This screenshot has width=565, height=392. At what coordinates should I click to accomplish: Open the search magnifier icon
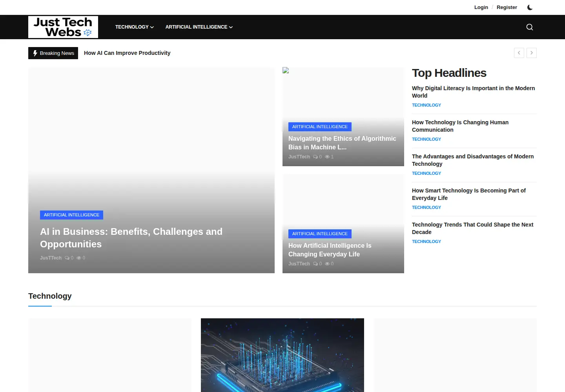pos(530,27)
